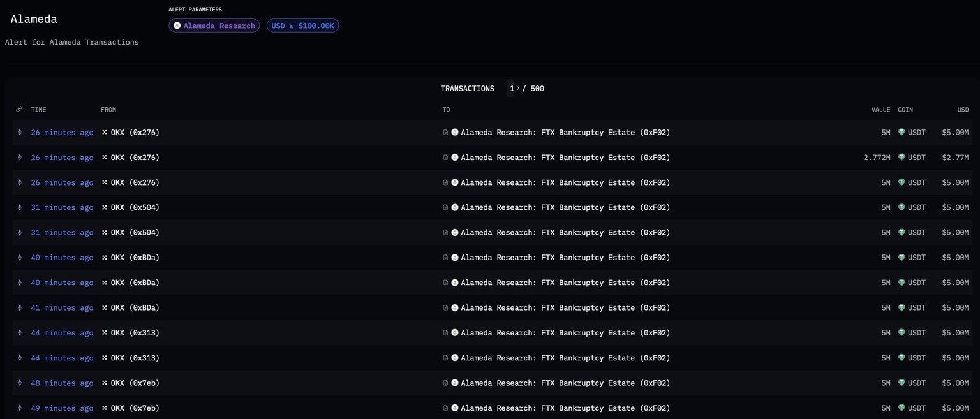
Task: Click OKX logo in the 41 minutes ago row
Action: 105,308
